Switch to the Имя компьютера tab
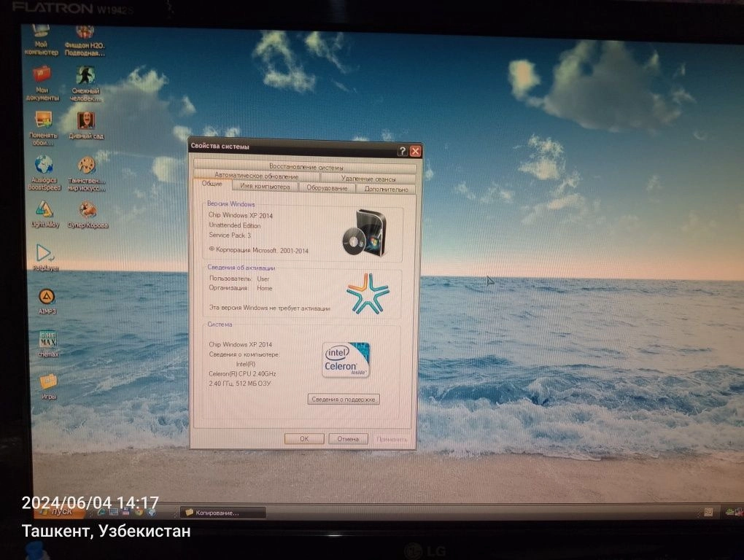 tap(265, 187)
